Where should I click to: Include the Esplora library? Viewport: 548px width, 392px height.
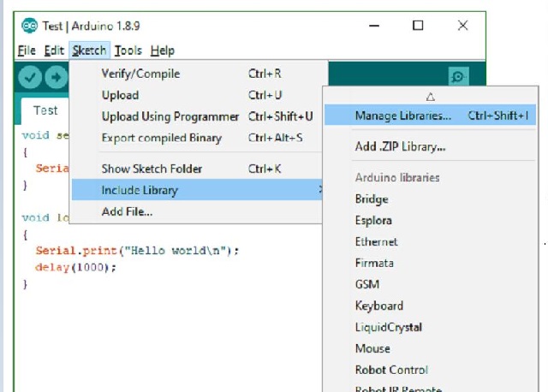[430, 220]
